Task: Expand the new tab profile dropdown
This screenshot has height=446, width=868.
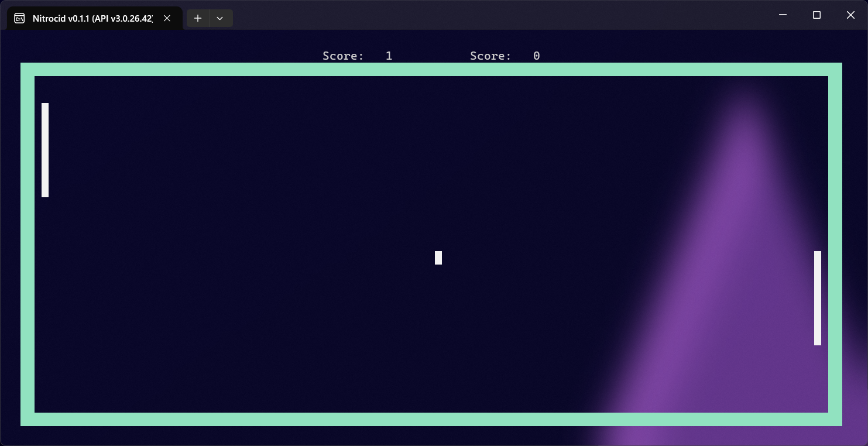Action: (x=220, y=18)
